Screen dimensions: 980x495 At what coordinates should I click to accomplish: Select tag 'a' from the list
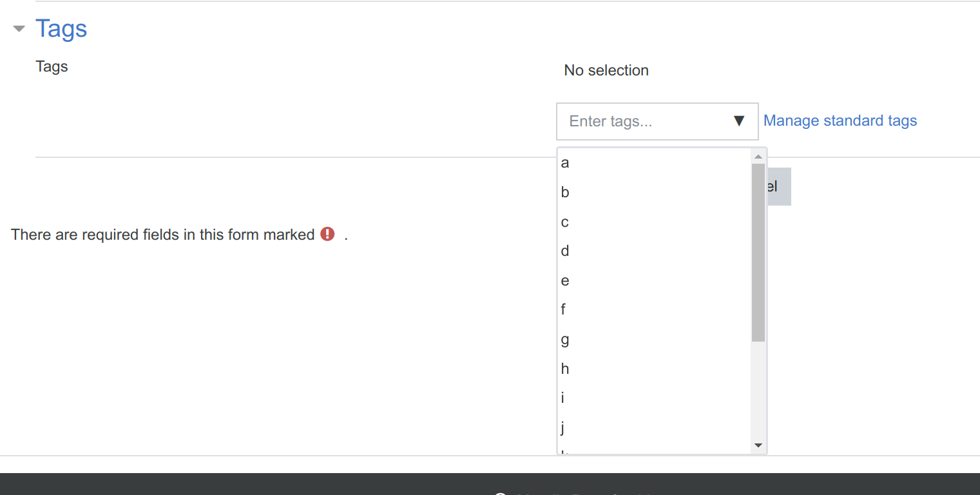(655, 163)
